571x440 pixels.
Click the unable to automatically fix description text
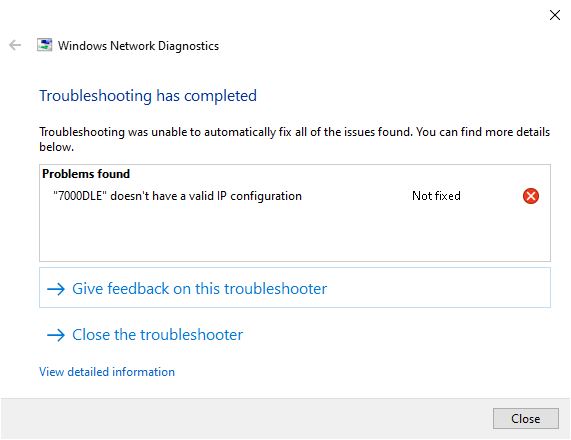[294, 139]
